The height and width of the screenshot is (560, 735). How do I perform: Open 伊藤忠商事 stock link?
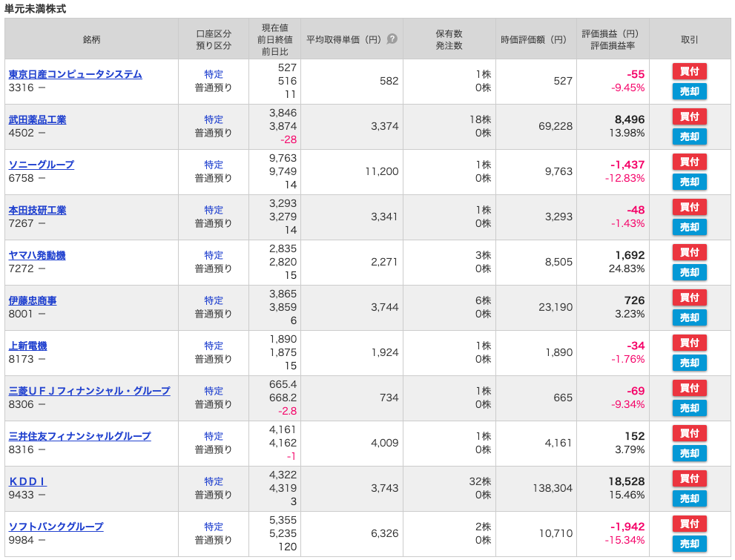point(33,300)
